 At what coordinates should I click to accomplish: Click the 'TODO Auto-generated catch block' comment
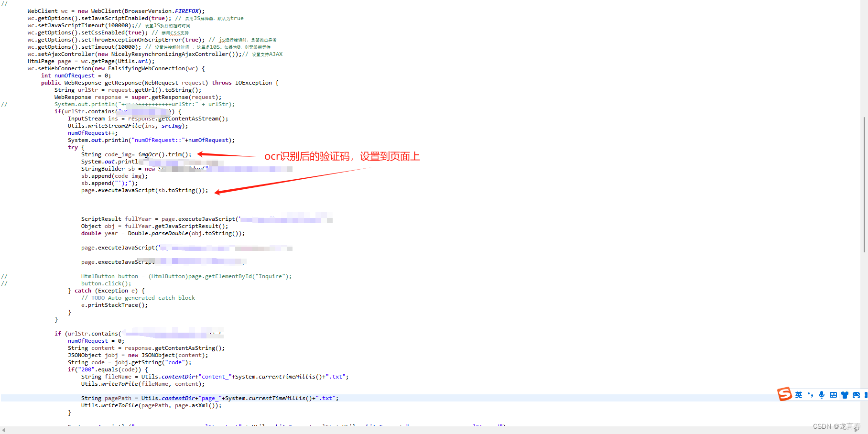(x=138, y=298)
